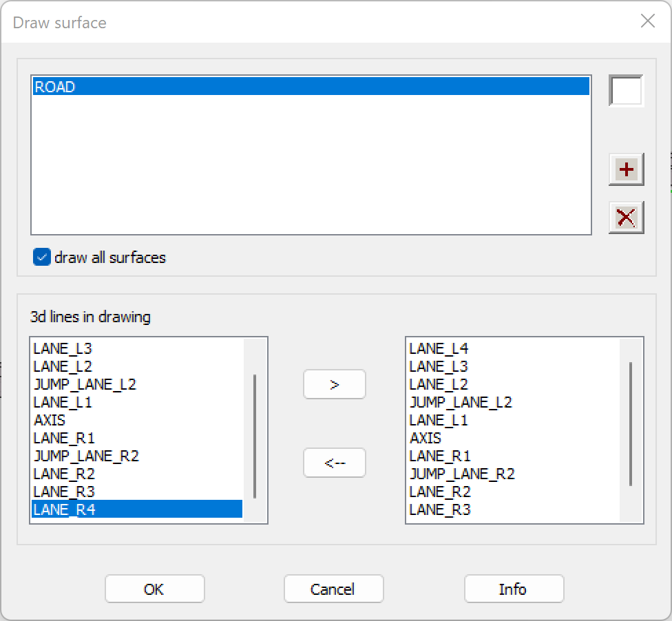This screenshot has height=621, width=672.
Task: Select ROAD in the surface list
Action: [310, 87]
